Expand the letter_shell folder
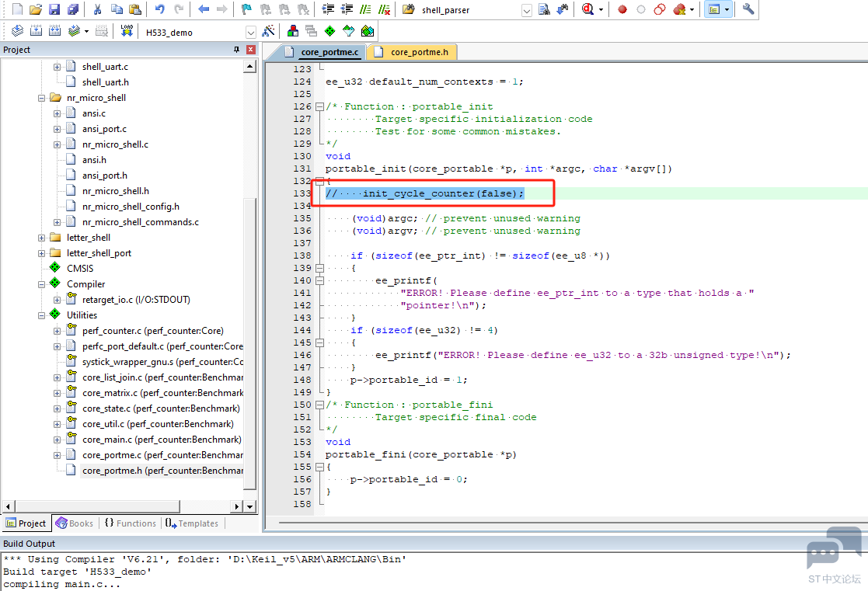This screenshot has width=868, height=591. tap(41, 238)
